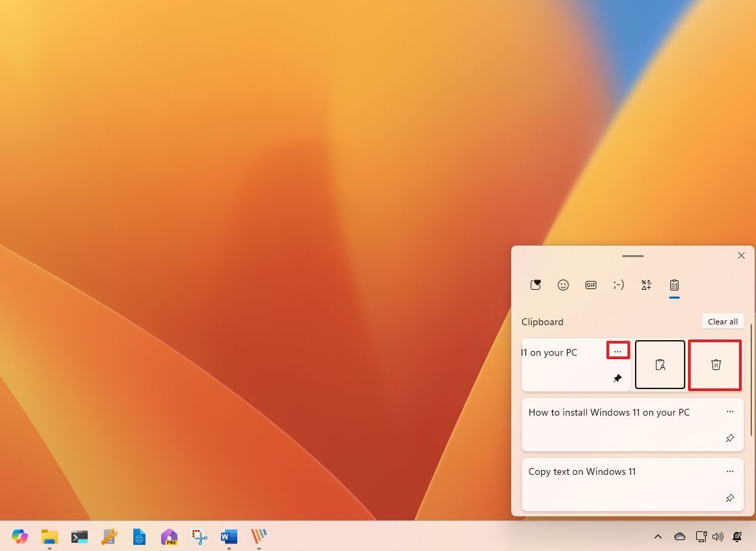Pin the '1 on your PC' clipboard item
This screenshot has height=551, width=756.
[617, 378]
